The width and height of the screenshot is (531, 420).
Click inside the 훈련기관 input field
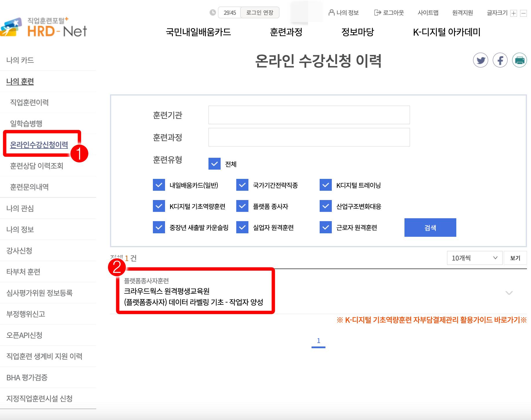point(309,115)
